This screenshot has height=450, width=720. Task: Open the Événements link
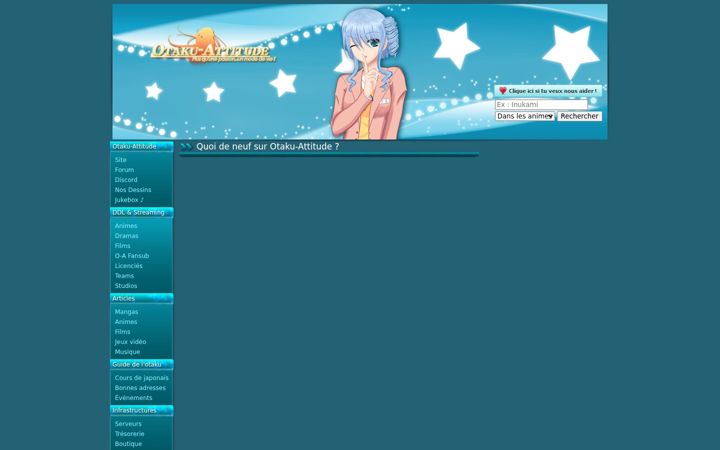click(133, 398)
